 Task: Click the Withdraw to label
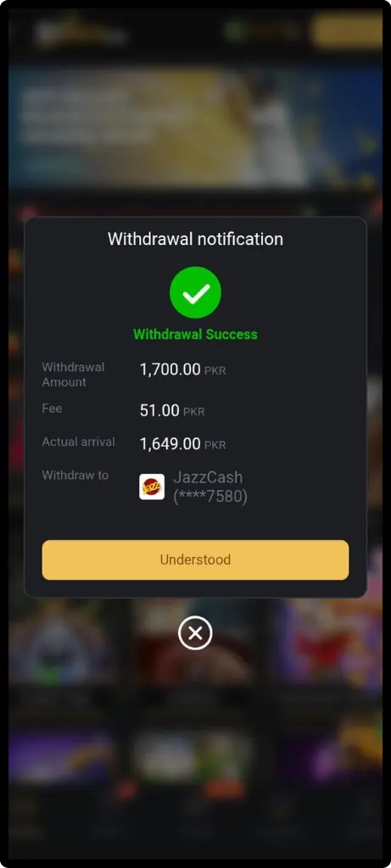75,475
